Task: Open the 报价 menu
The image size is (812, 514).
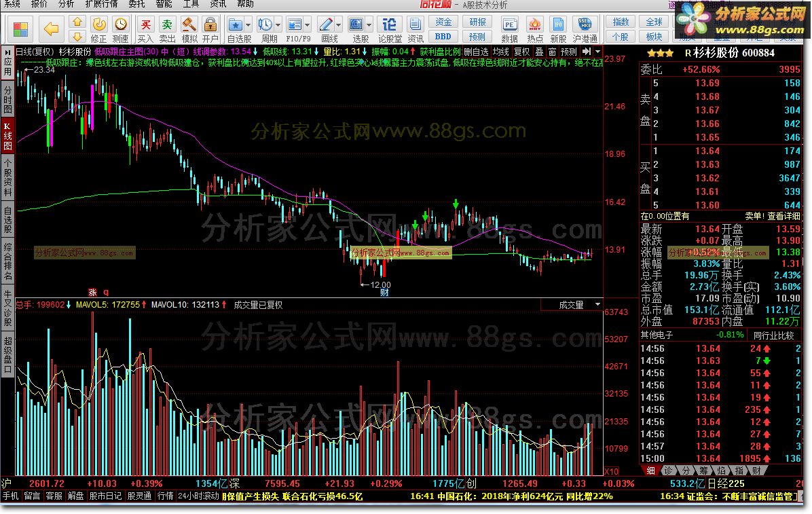Action: pyautogui.click(x=39, y=4)
